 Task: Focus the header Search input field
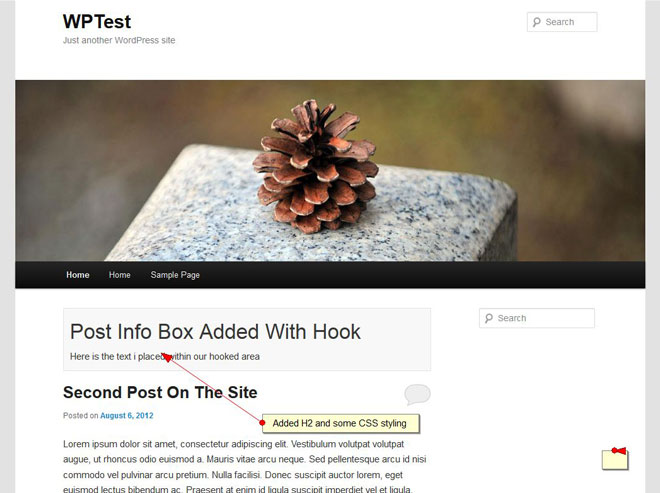click(562, 22)
